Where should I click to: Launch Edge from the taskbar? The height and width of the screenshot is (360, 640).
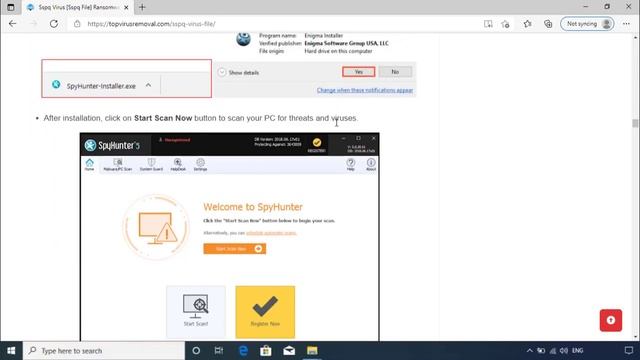(x=243, y=351)
